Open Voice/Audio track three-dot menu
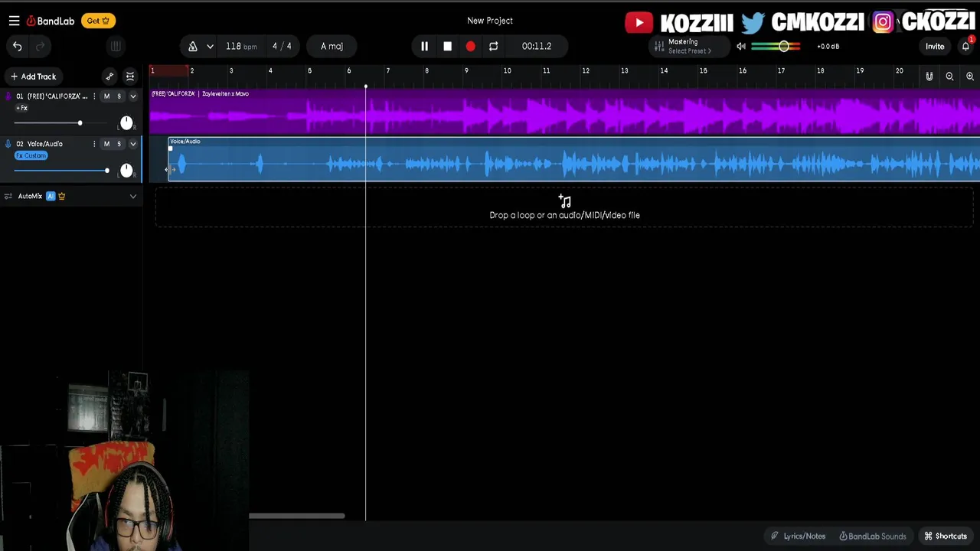Image resolution: width=980 pixels, height=551 pixels. (x=94, y=144)
